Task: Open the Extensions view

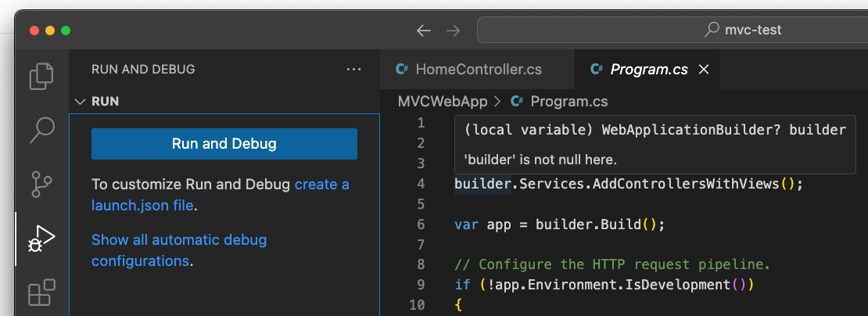Action: click(41, 293)
